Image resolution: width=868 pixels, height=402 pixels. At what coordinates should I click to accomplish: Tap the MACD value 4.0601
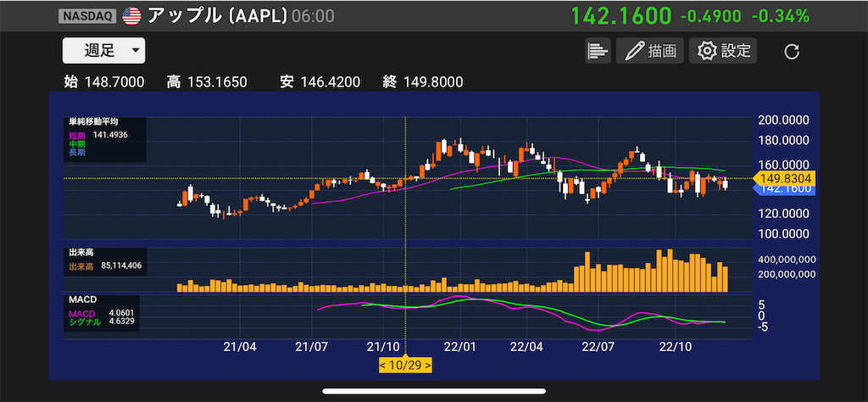121,314
